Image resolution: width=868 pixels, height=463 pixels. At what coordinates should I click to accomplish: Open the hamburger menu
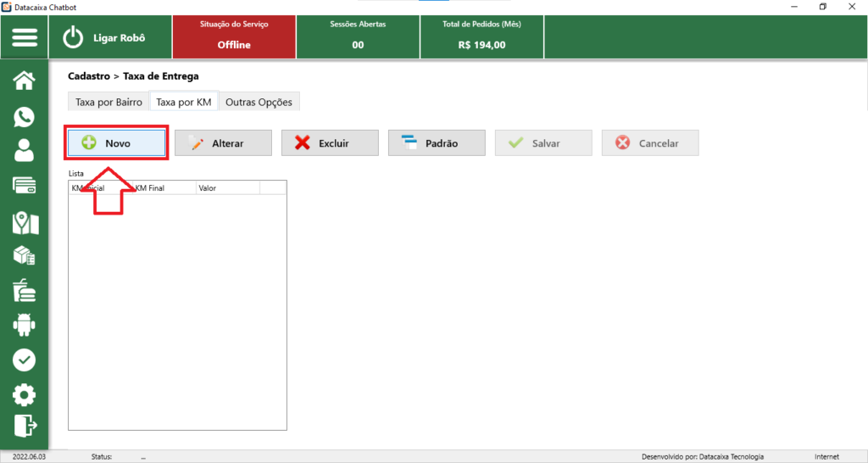[25, 37]
